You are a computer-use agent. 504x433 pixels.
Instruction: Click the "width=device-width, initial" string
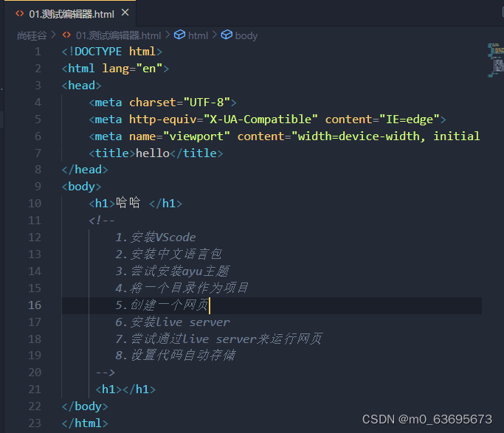pyautogui.click(x=386, y=136)
